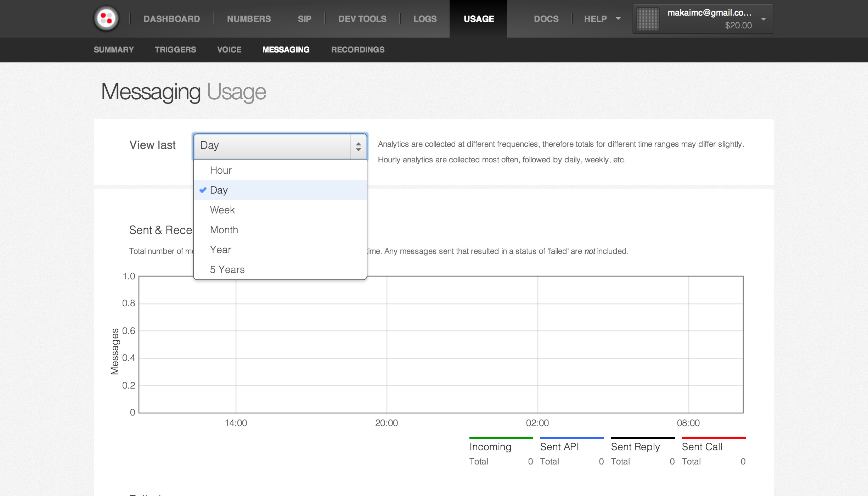The height and width of the screenshot is (496, 868).
Task: Click the View last label
Action: 152,145
